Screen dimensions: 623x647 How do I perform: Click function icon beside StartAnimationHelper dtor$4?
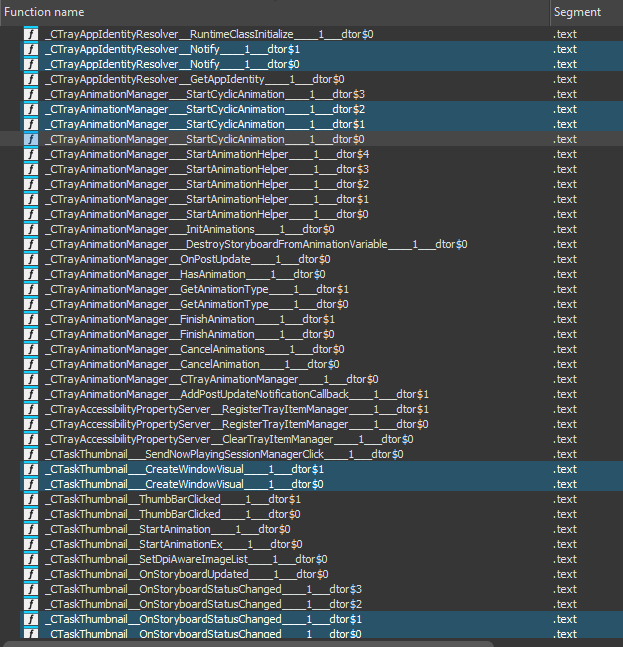(31, 154)
